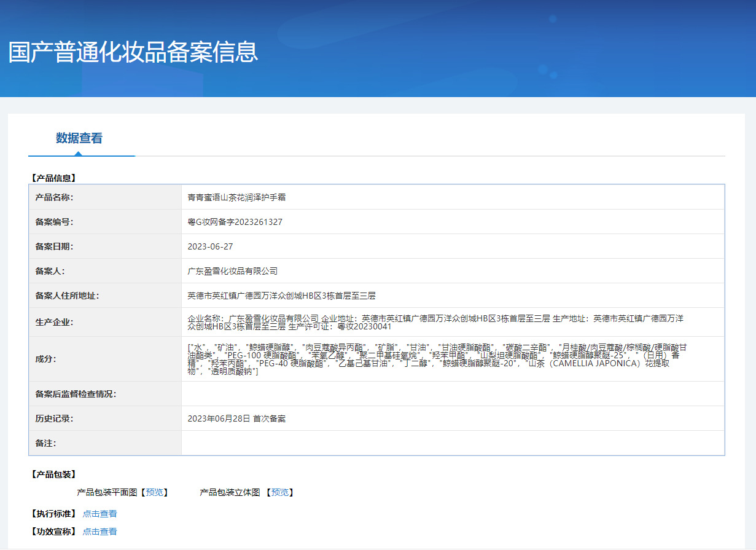The width and height of the screenshot is (756, 550).
Task: Click the 产品名称 label cell
Action: (105, 197)
